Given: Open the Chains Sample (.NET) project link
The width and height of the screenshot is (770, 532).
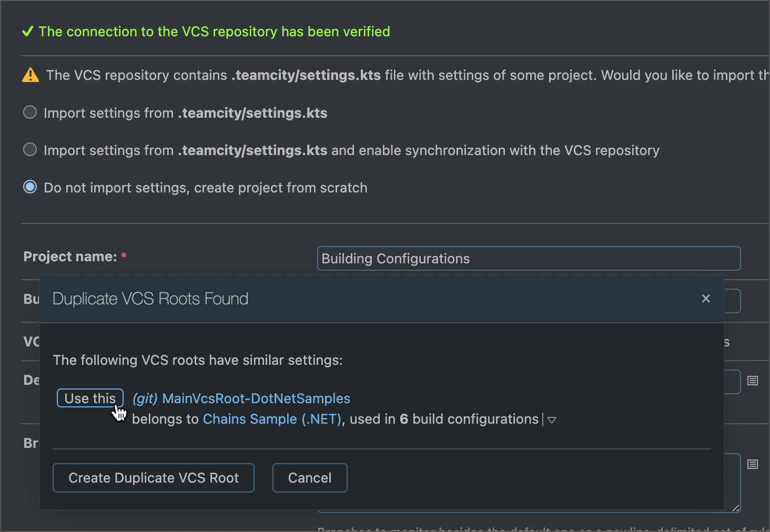Looking at the screenshot, I should [271, 419].
